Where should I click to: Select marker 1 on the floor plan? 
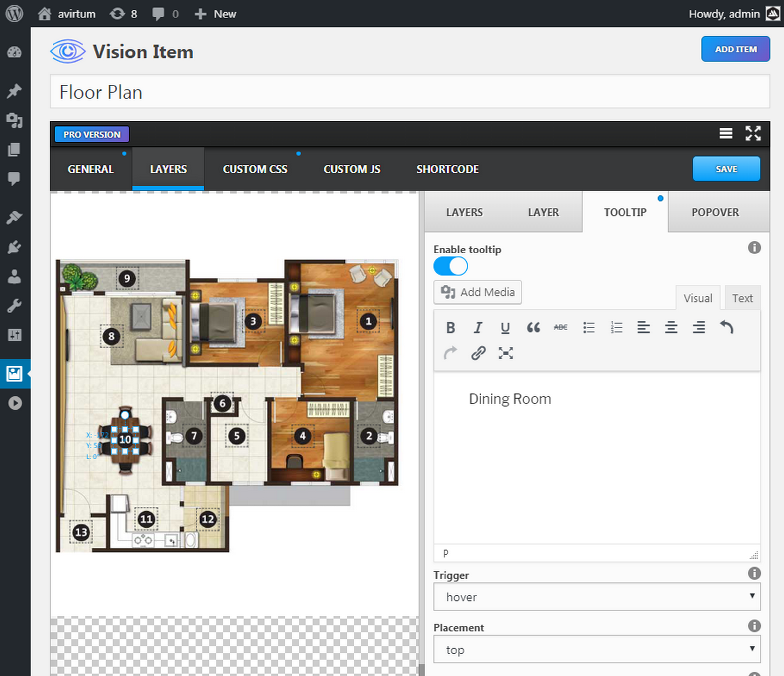[x=368, y=322]
